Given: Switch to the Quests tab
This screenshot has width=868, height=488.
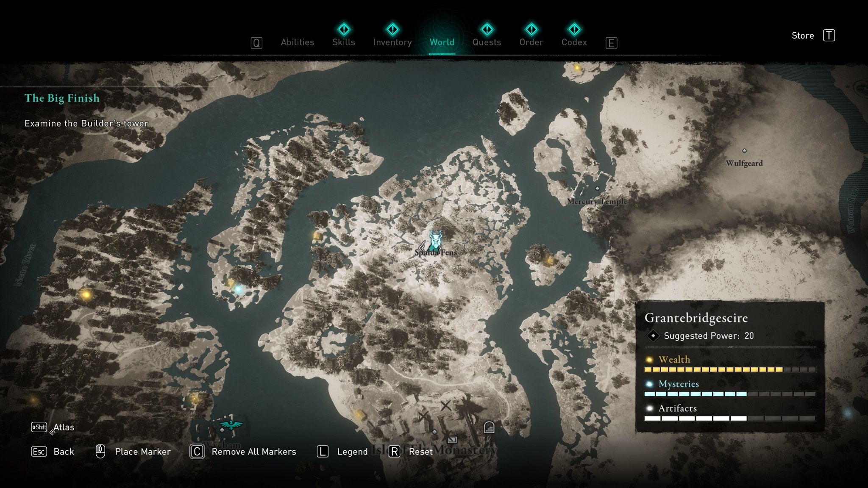Looking at the screenshot, I should coord(487,42).
